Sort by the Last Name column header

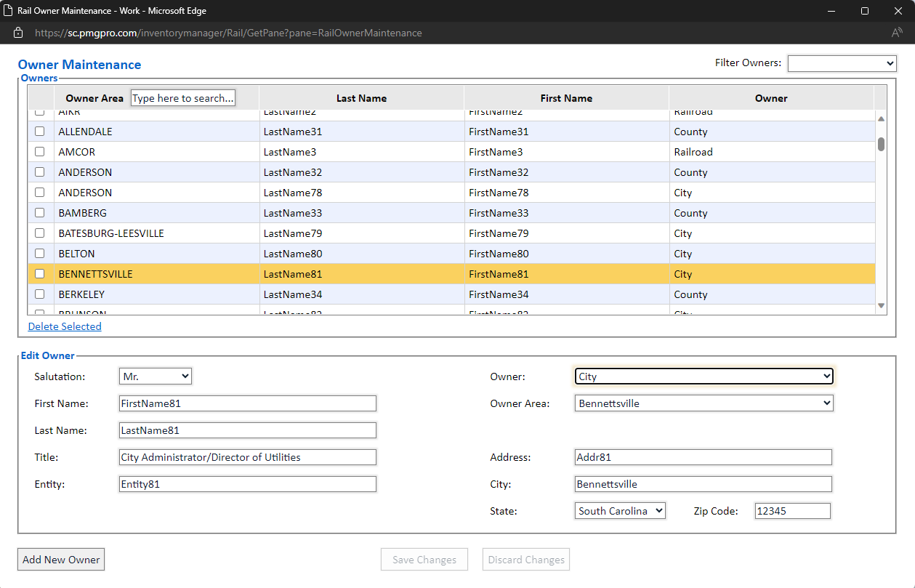[x=361, y=98]
